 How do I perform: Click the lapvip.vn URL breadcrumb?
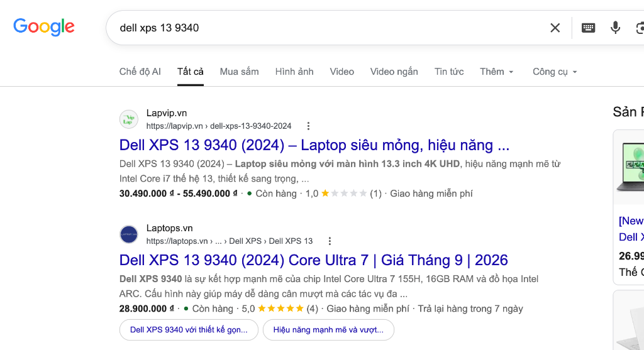(219, 126)
